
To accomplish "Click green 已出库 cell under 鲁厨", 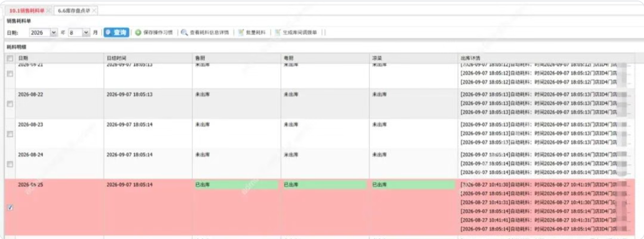I will click(236, 185).
